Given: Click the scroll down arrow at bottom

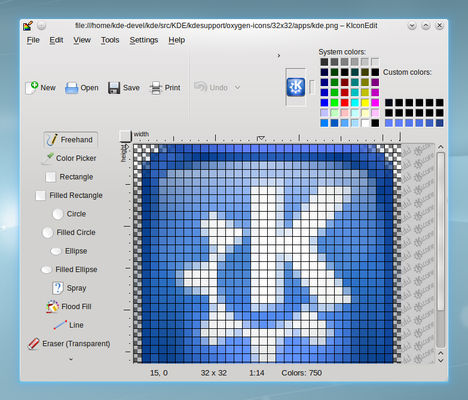Looking at the screenshot, I should click(x=440, y=361).
